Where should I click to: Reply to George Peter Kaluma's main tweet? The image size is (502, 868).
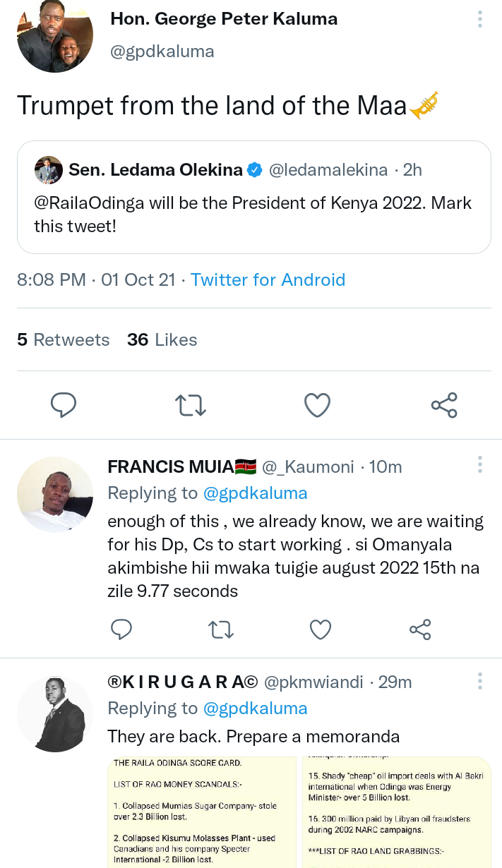point(64,404)
